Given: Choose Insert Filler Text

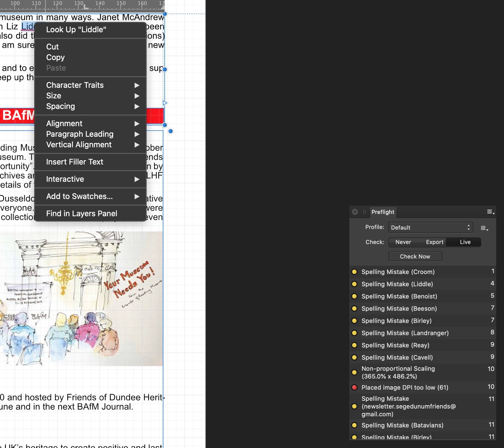Looking at the screenshot, I should 90,162.
